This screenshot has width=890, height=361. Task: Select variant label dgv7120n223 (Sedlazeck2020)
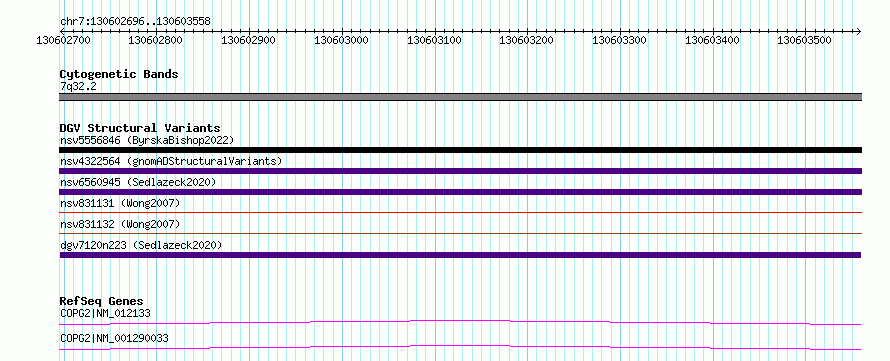pyautogui.click(x=141, y=245)
